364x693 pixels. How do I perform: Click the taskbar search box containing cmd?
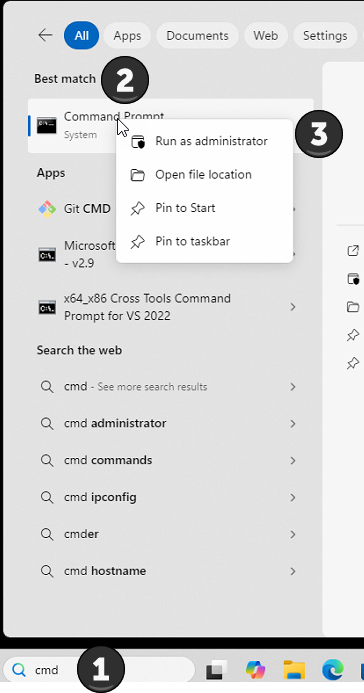(x=99, y=670)
